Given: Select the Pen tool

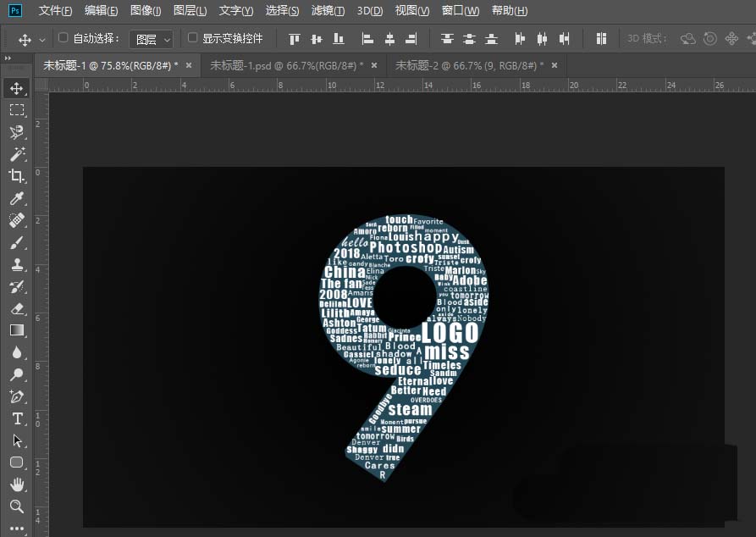Looking at the screenshot, I should pos(17,396).
